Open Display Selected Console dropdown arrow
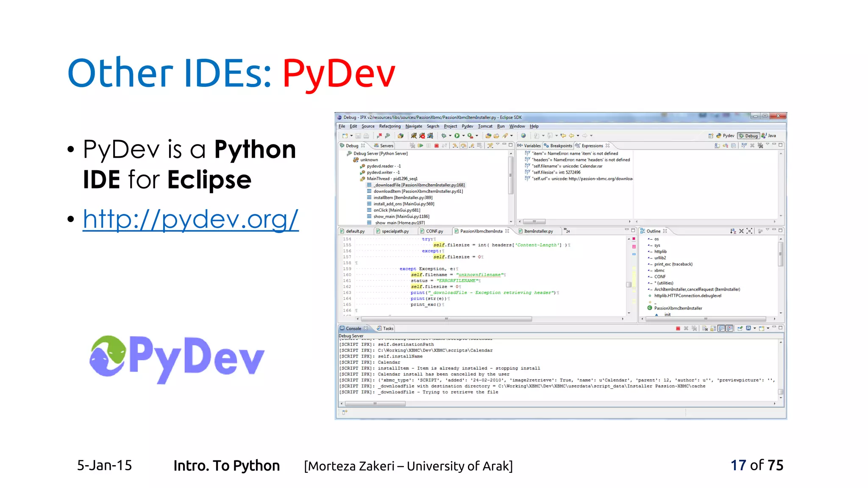 tap(755, 328)
